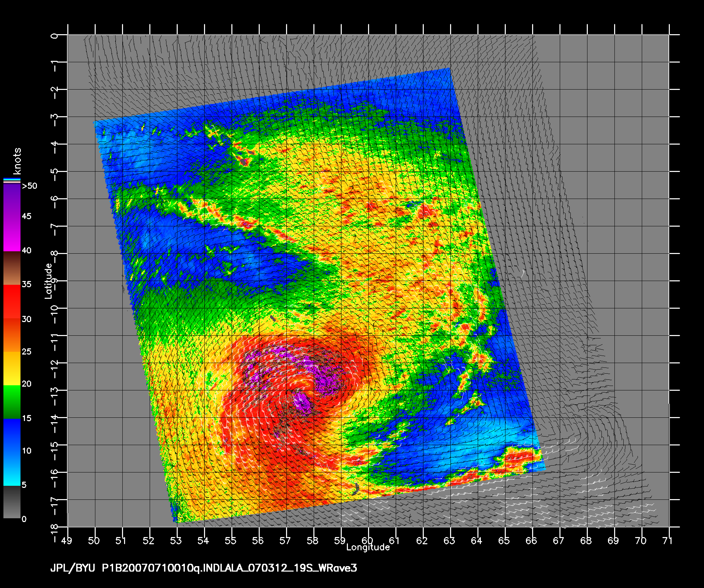Image resolution: width=704 pixels, height=588 pixels.
Task: Click the '25' label on the color bar
Action: pyautogui.click(x=26, y=351)
